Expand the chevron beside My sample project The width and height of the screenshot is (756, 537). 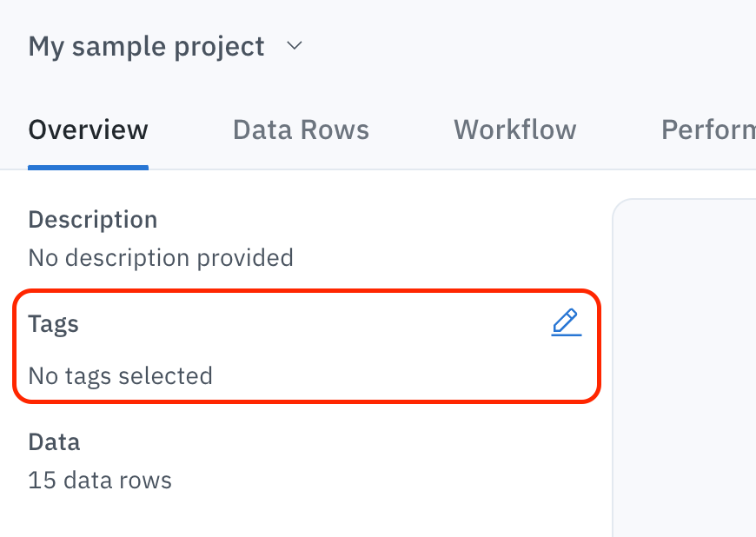pyautogui.click(x=294, y=46)
